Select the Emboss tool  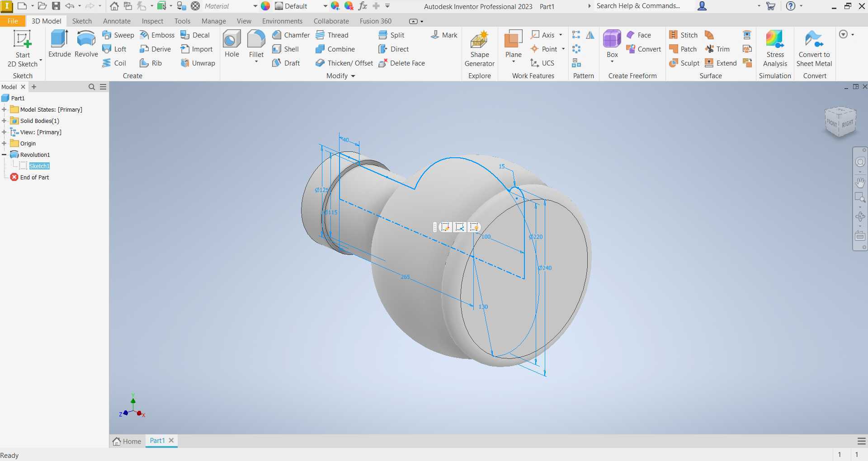pos(157,35)
